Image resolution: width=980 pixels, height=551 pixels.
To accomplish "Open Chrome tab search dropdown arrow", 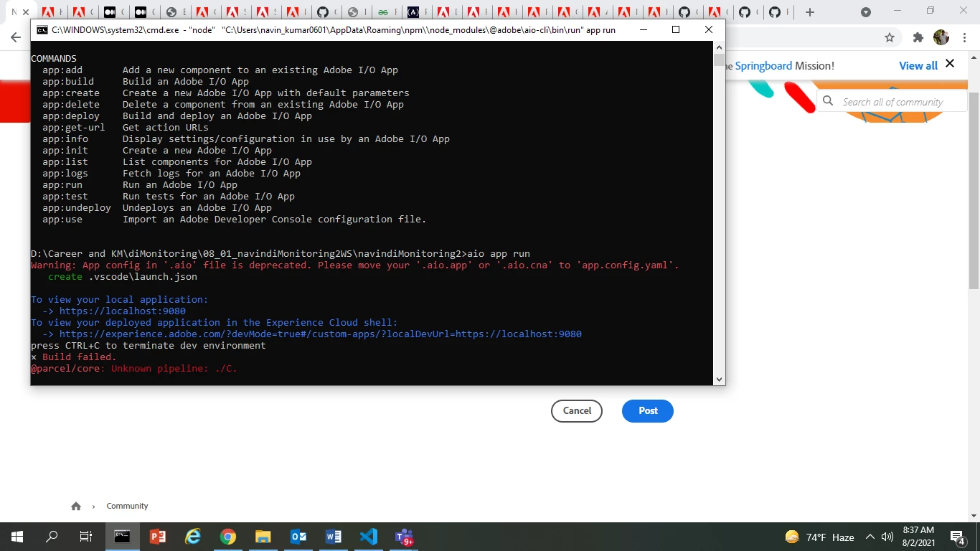I will 866,12.
